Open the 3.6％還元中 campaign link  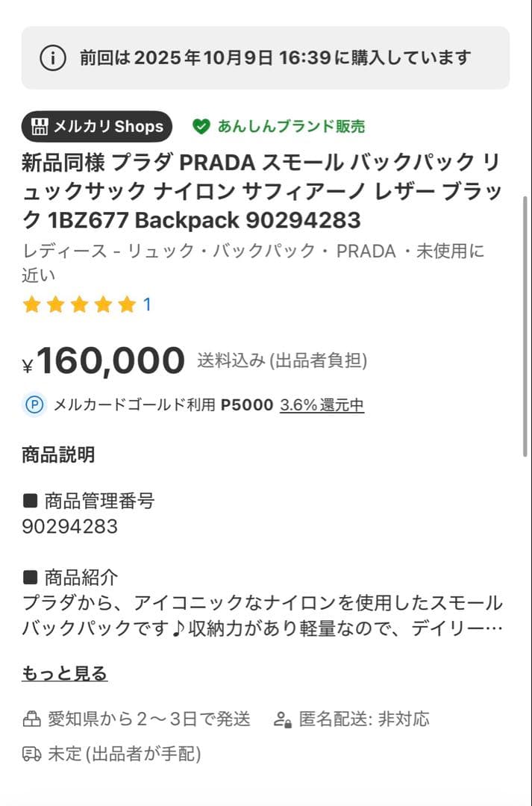(x=323, y=405)
